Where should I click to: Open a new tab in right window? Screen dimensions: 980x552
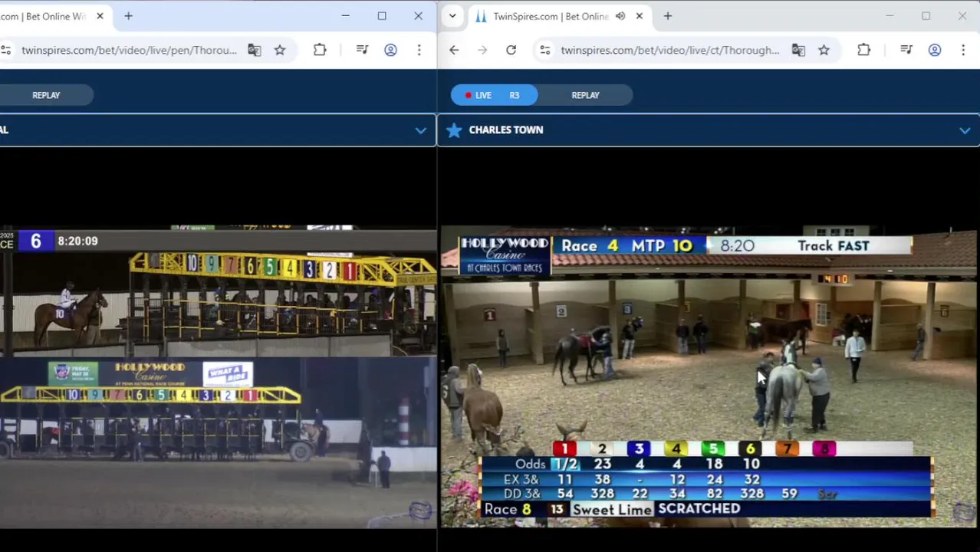[x=667, y=16]
